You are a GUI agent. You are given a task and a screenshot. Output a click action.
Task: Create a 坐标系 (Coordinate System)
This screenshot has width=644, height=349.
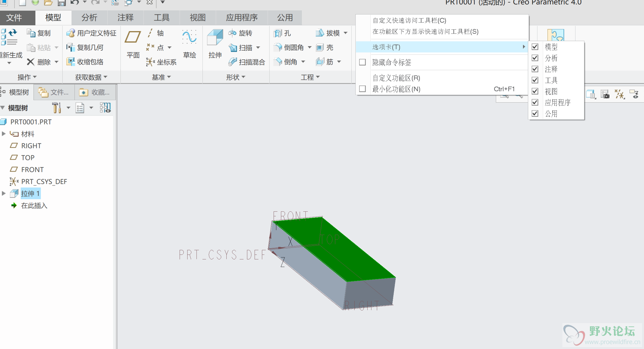pyautogui.click(x=161, y=62)
